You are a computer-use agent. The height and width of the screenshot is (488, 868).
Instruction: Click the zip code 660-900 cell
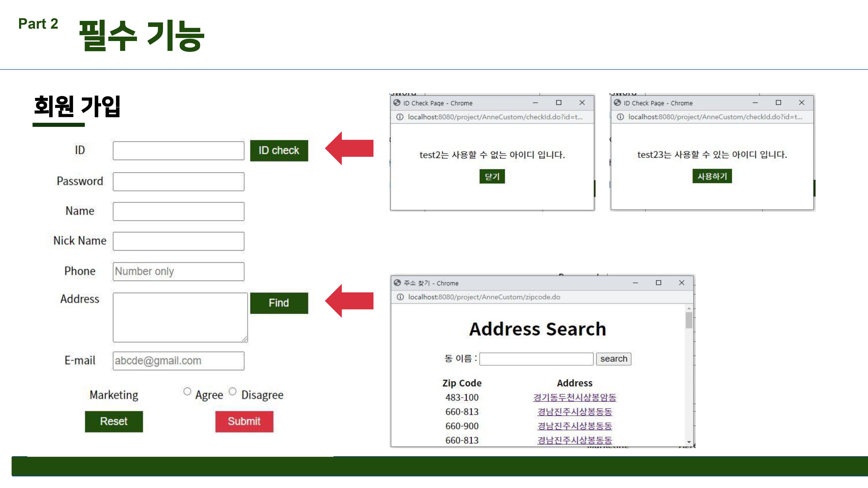click(462, 426)
